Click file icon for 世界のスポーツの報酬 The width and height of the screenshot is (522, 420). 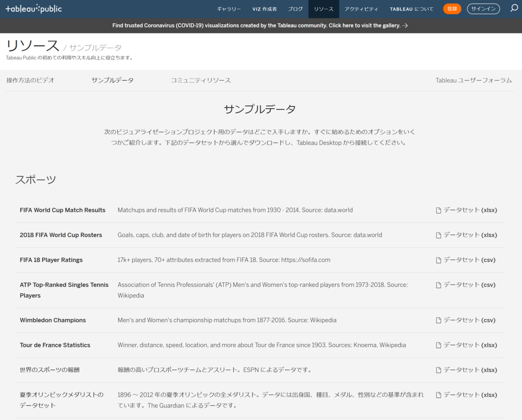(438, 370)
